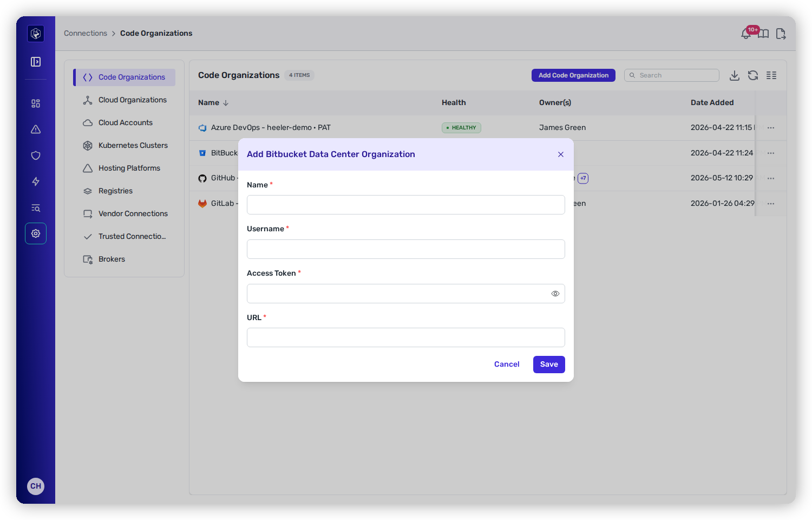Select Code Organizations in the side menu
Image resolution: width=812 pixels, height=520 pixels.
pos(125,77)
